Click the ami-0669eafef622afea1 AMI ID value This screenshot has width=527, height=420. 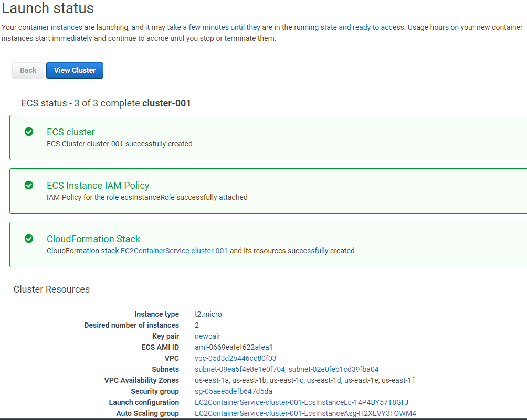pos(234,347)
